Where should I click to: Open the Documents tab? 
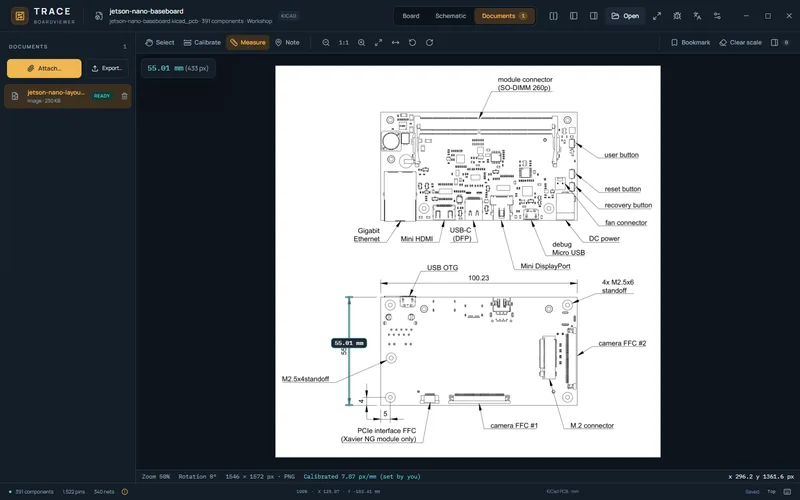tap(504, 16)
